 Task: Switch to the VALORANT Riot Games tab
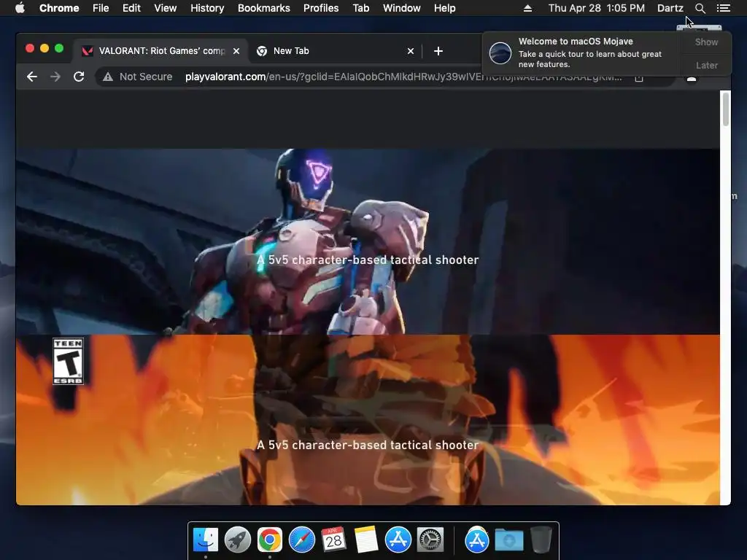pos(160,51)
